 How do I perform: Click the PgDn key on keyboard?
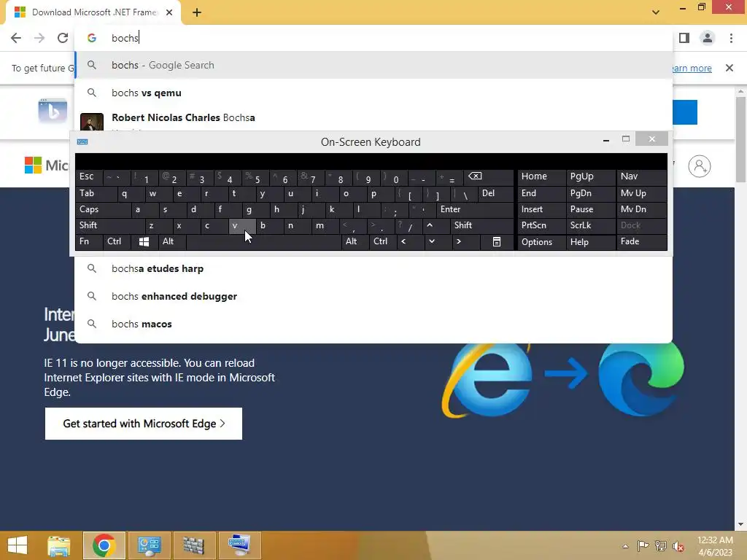[x=591, y=193]
